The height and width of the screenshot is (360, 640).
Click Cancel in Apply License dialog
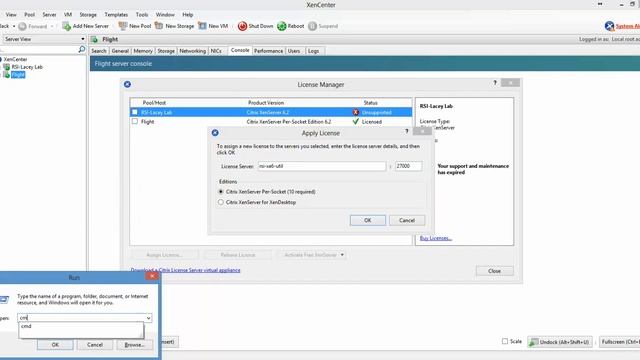coord(407,220)
